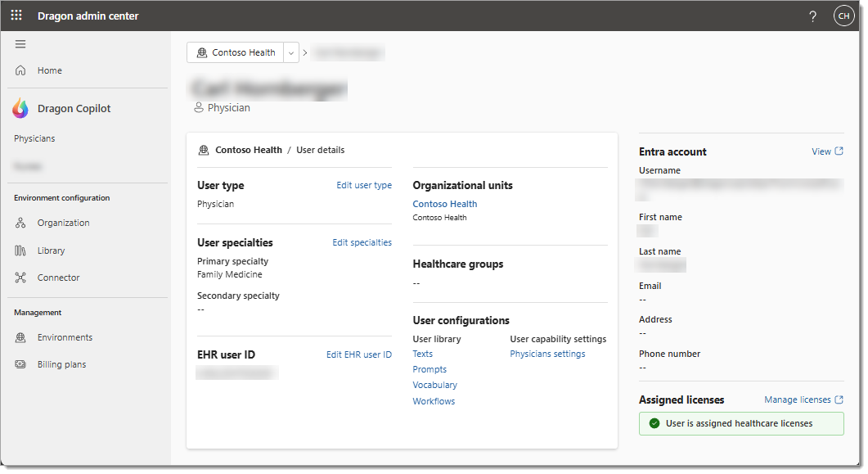Open the Connector page
The height and width of the screenshot is (474, 868).
(x=58, y=278)
